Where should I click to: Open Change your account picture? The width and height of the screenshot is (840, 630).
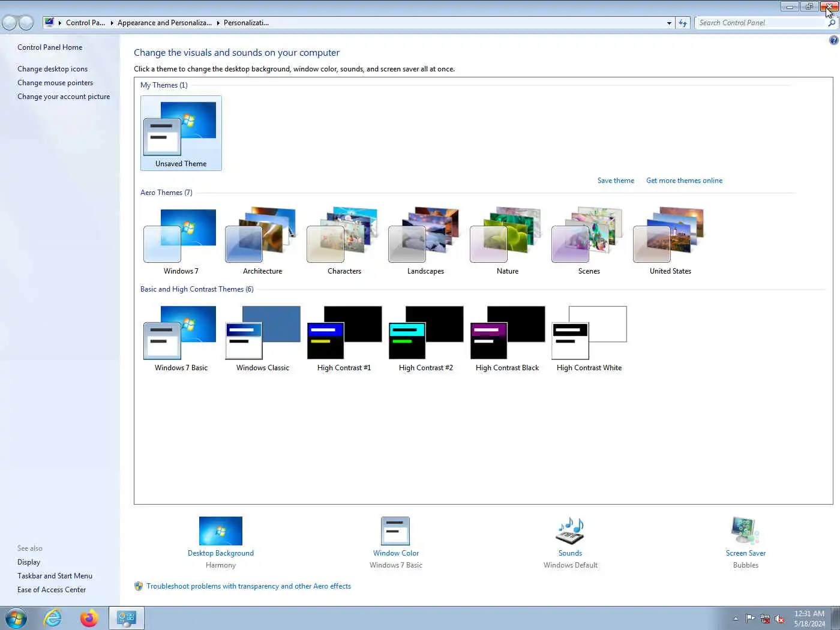tap(64, 97)
